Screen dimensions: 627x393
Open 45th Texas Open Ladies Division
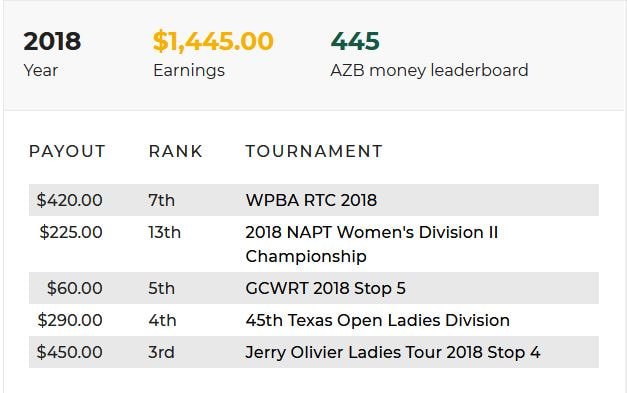377,320
